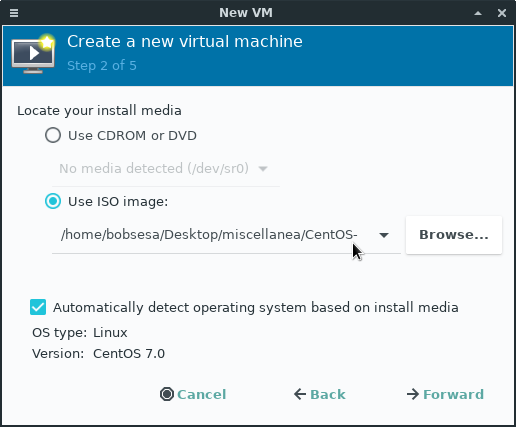The image size is (516, 427).
Task: Click the shade-window up arrow icon
Action: 478,13
